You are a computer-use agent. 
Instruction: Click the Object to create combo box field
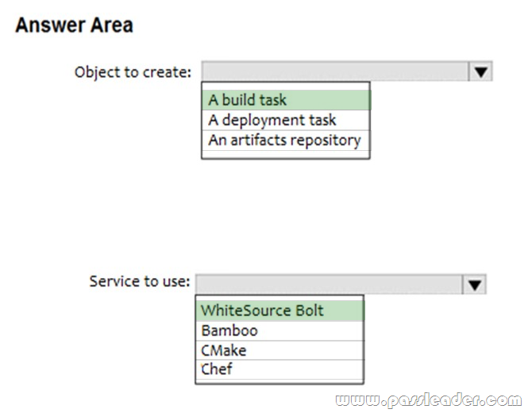(x=335, y=72)
